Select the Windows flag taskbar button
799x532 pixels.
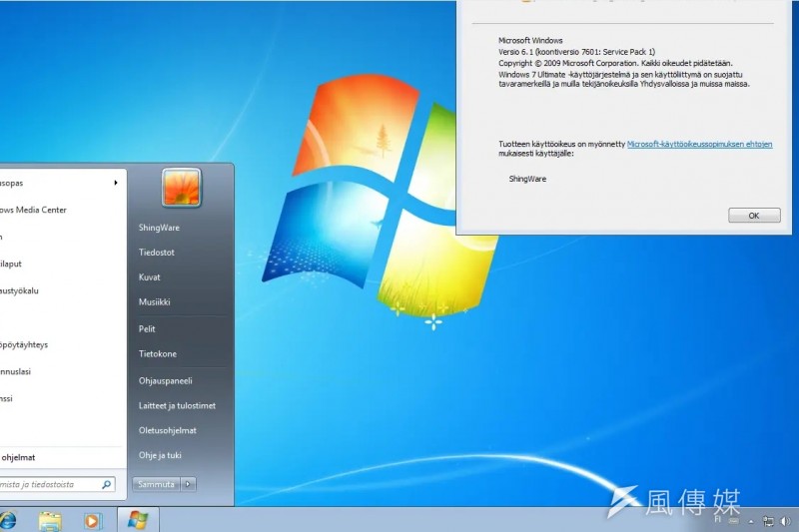point(138,520)
